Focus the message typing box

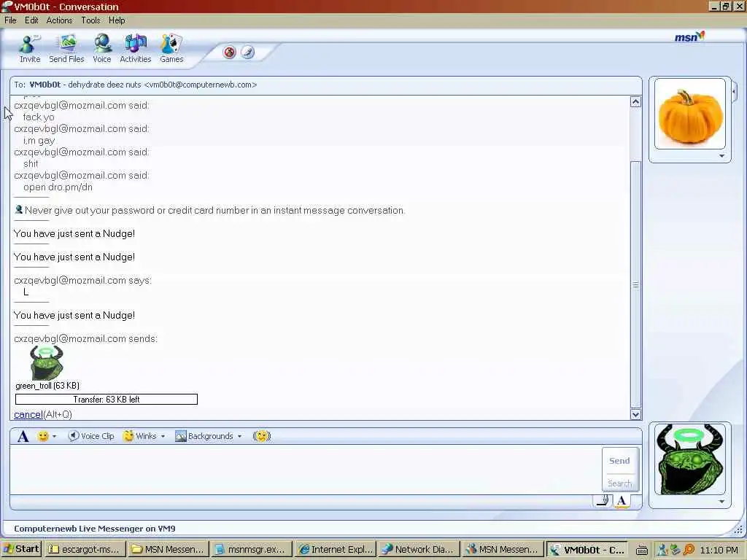305,469
